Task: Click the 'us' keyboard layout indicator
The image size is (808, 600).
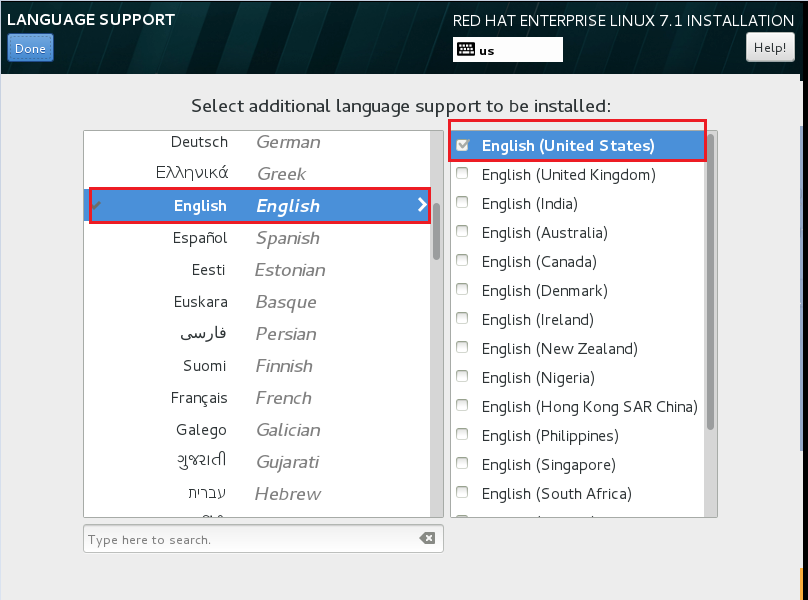Action: 508,49
